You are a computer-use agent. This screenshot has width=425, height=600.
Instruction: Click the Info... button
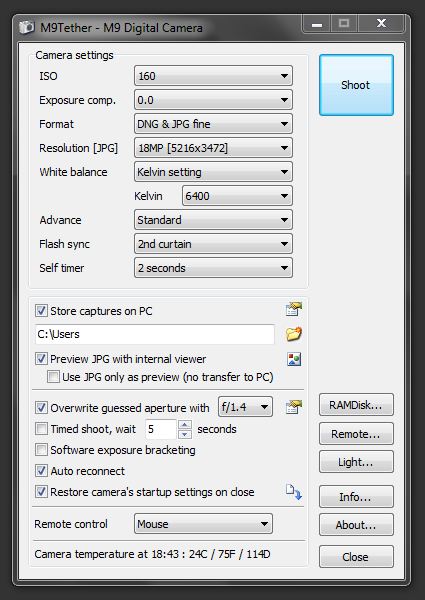[x=356, y=496]
